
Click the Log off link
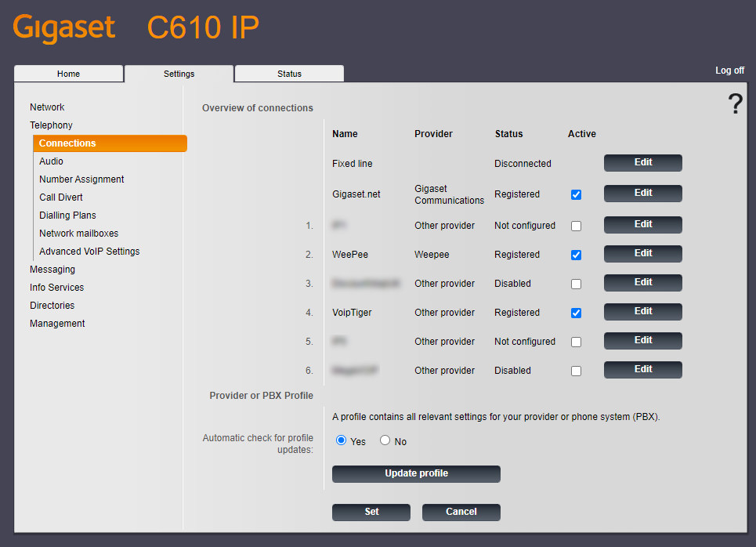(x=729, y=71)
